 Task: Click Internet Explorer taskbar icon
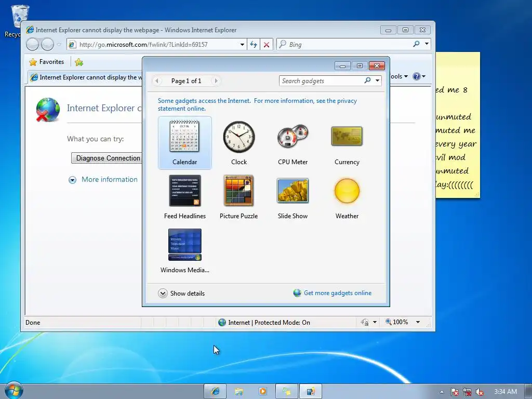(x=215, y=392)
